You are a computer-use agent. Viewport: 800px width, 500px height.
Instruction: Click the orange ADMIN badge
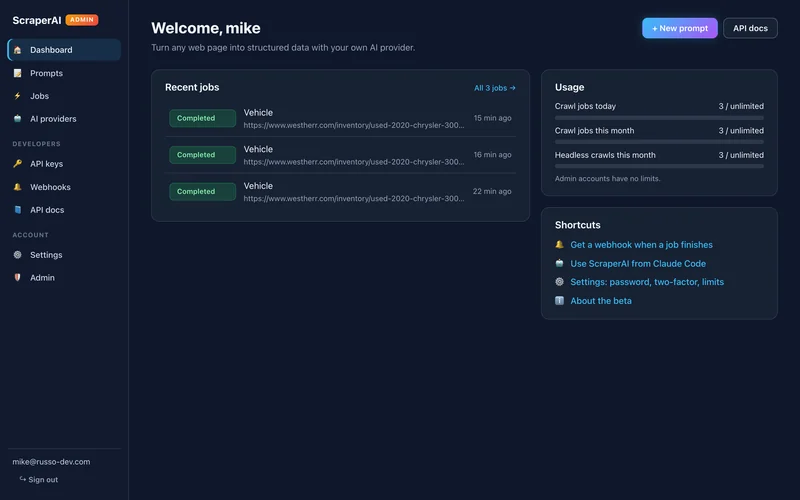[82, 20]
